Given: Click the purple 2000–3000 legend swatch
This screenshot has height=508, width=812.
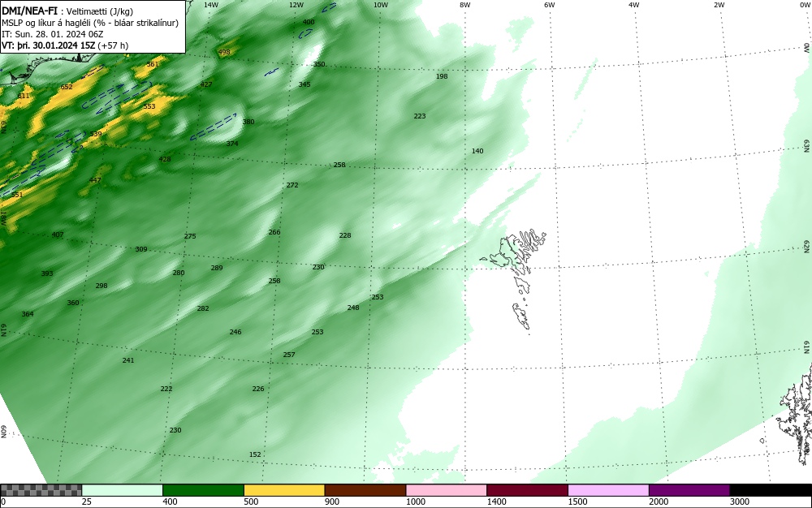Looking at the screenshot, I should pos(689,490).
